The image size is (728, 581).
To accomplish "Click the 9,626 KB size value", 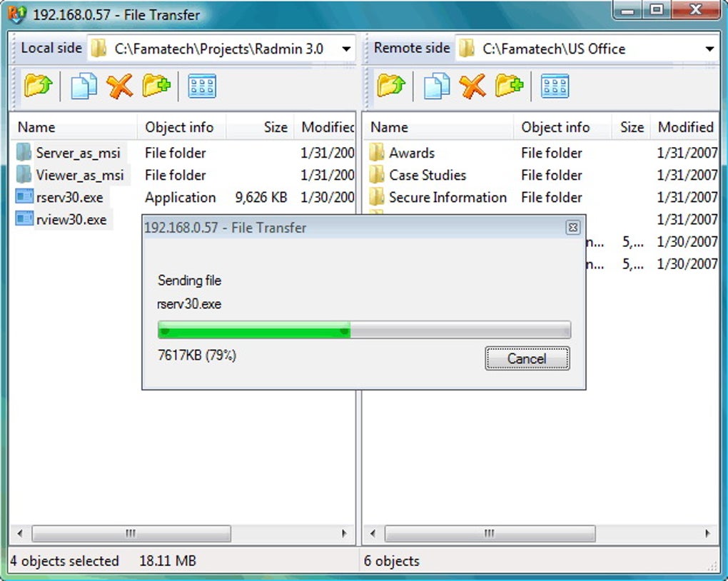I will 261,198.
